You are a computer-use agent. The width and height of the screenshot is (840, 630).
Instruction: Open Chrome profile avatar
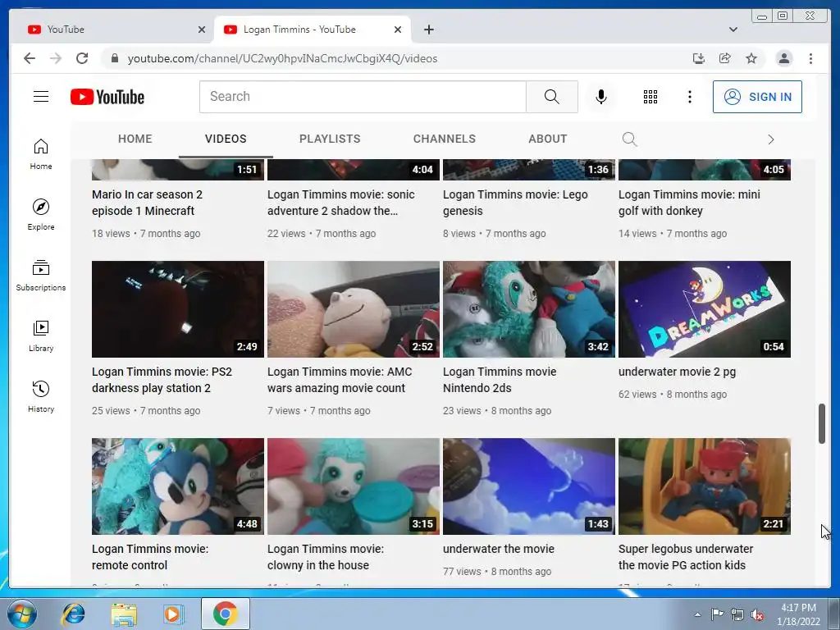pos(783,58)
